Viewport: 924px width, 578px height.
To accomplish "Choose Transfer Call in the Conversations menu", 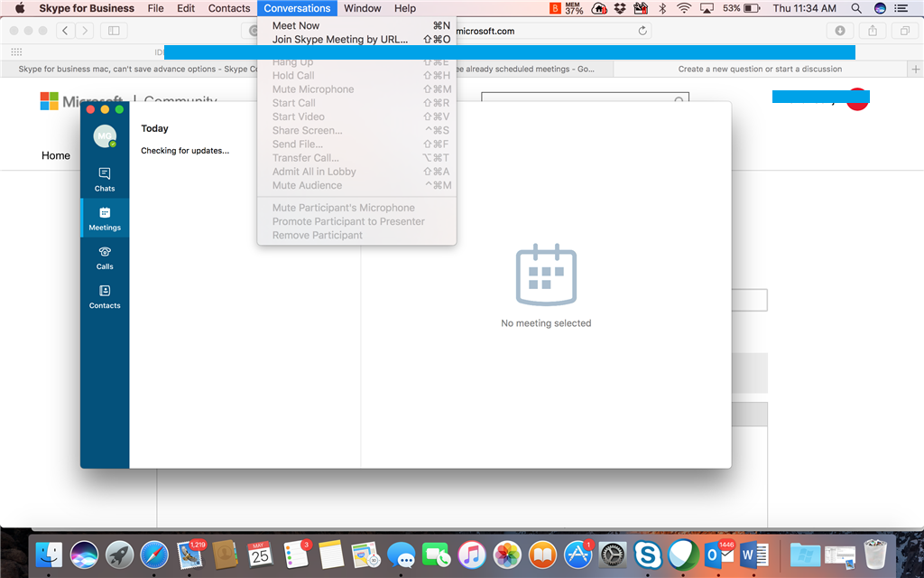I will (356, 158).
